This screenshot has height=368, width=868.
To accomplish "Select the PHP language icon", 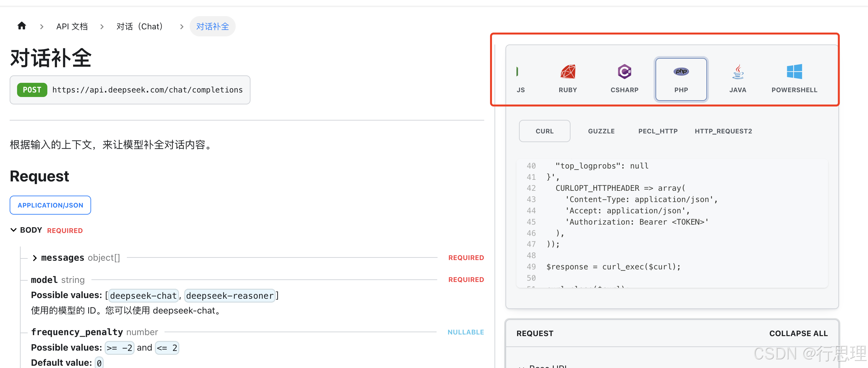I will click(681, 72).
